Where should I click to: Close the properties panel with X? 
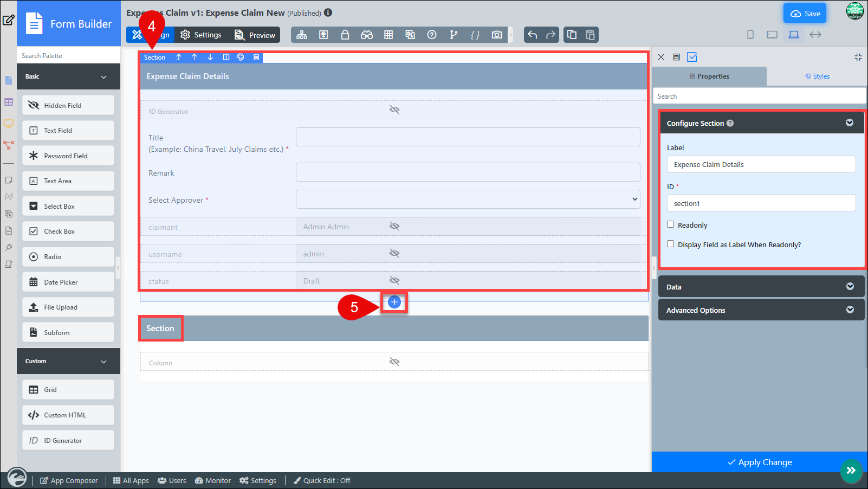(x=661, y=57)
